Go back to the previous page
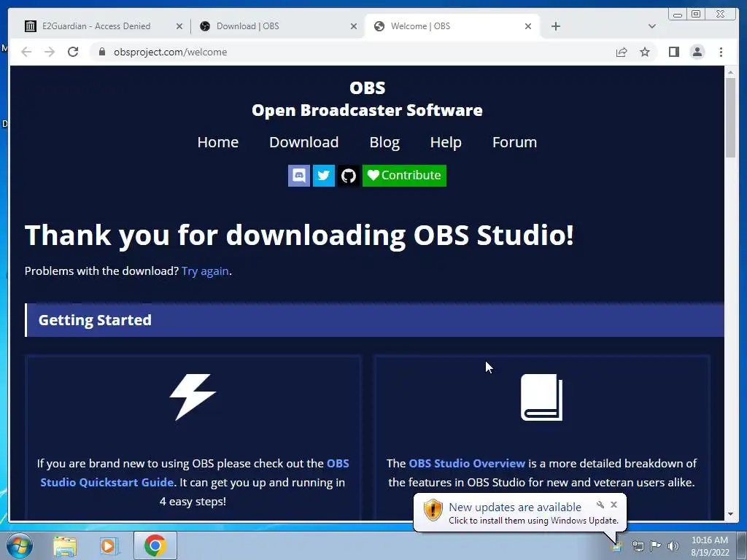This screenshot has height=560, width=747. pos(26,52)
